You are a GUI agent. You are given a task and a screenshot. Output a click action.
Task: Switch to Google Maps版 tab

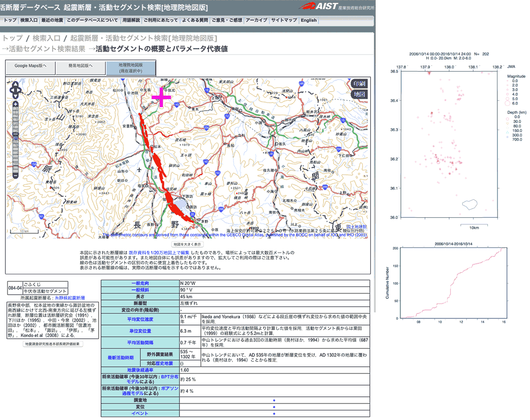pyautogui.click(x=30, y=66)
